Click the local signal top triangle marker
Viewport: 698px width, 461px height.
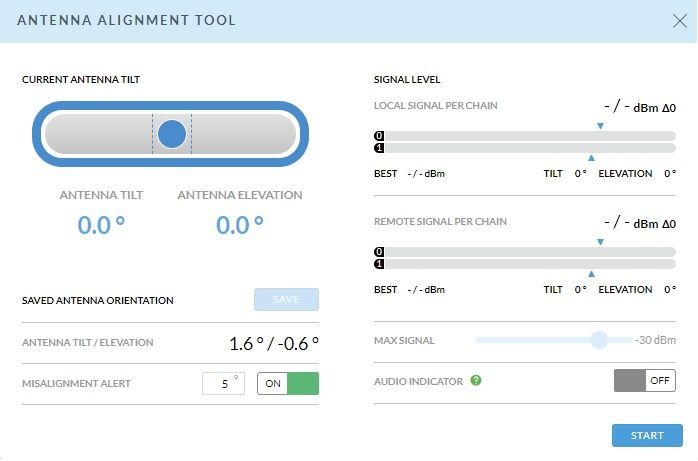coord(600,126)
